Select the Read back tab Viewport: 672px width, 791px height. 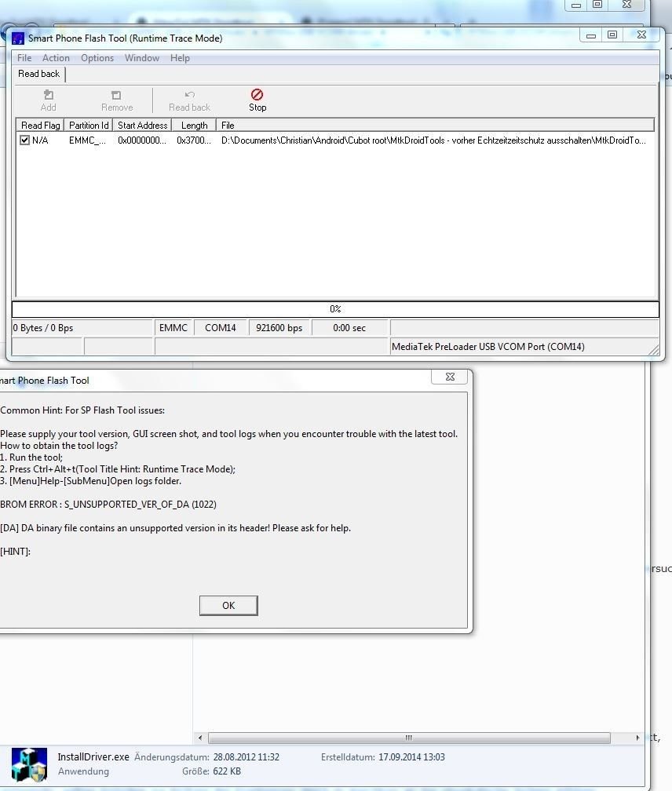coord(38,74)
